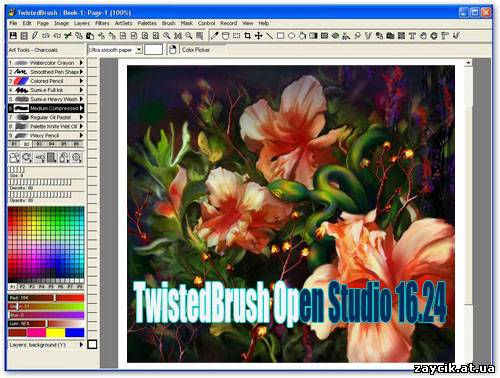Viewport: 500px width, 378px height.
Task: Open the File menu
Action: [13, 23]
